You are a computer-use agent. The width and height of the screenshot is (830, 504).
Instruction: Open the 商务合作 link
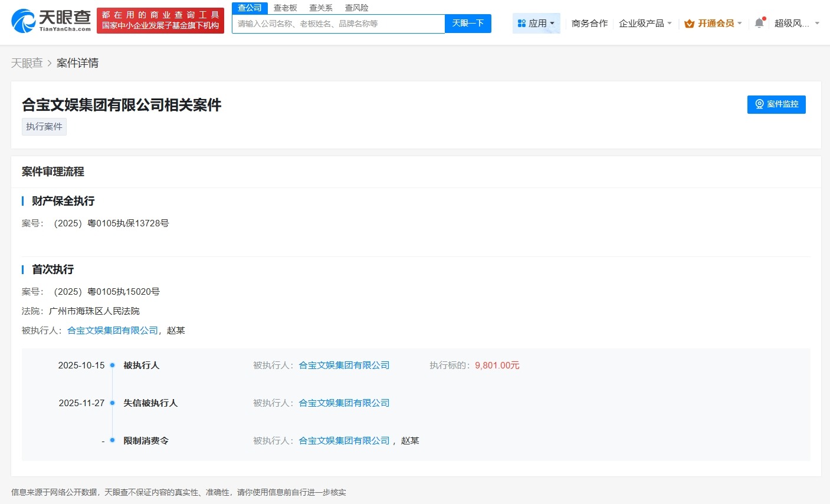[589, 23]
